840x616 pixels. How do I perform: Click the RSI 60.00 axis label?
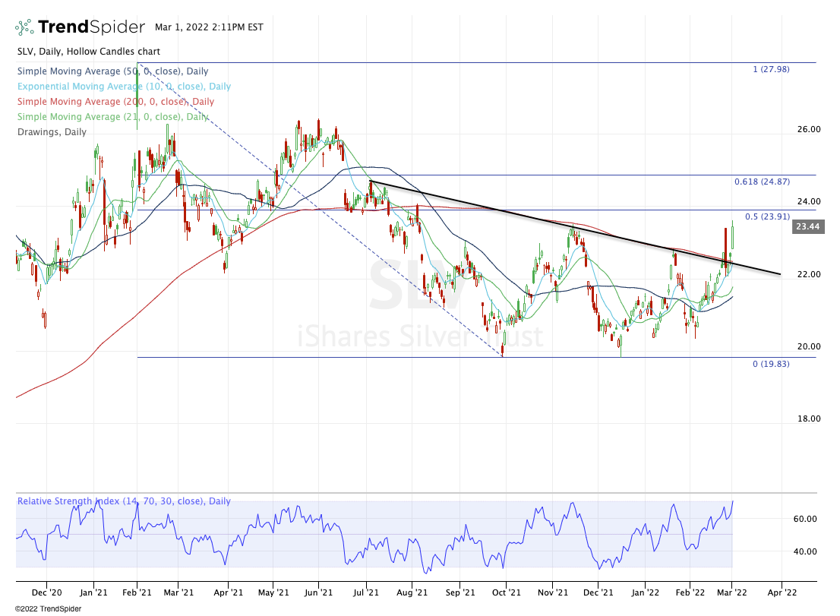point(805,519)
